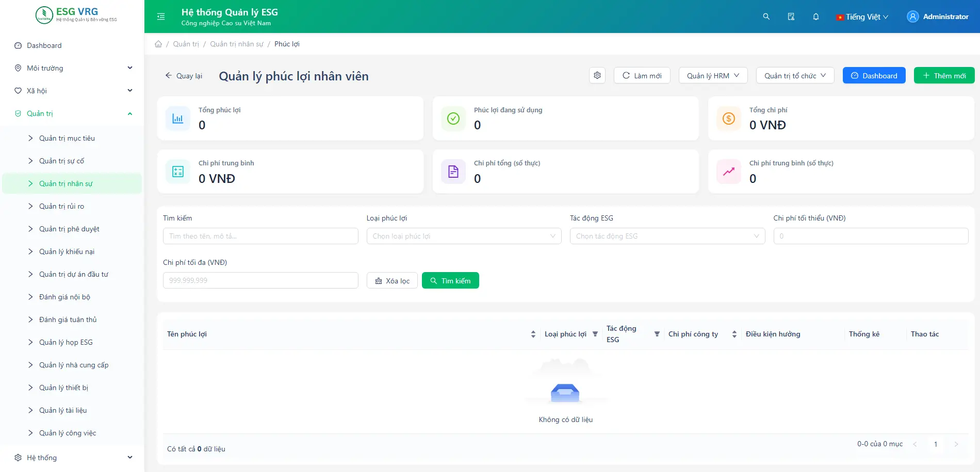Click the Chi phí tổng document icon

453,172
